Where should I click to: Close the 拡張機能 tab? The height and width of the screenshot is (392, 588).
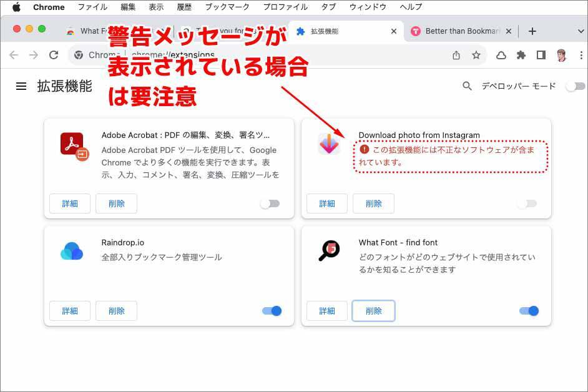(394, 31)
